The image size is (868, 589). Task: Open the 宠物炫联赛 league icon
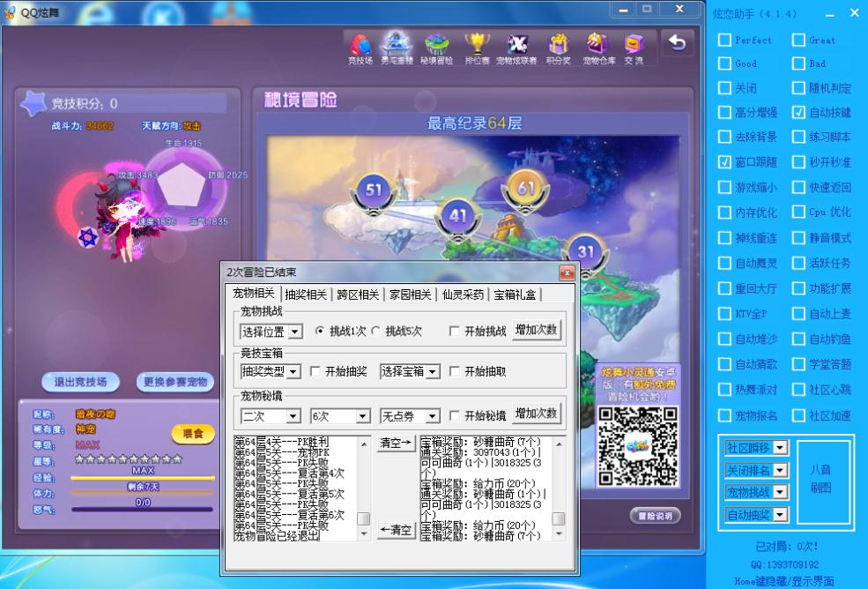pyautogui.click(x=516, y=48)
